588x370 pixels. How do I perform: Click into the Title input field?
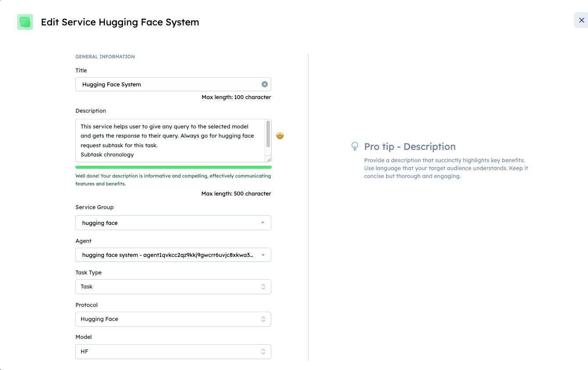click(x=173, y=84)
